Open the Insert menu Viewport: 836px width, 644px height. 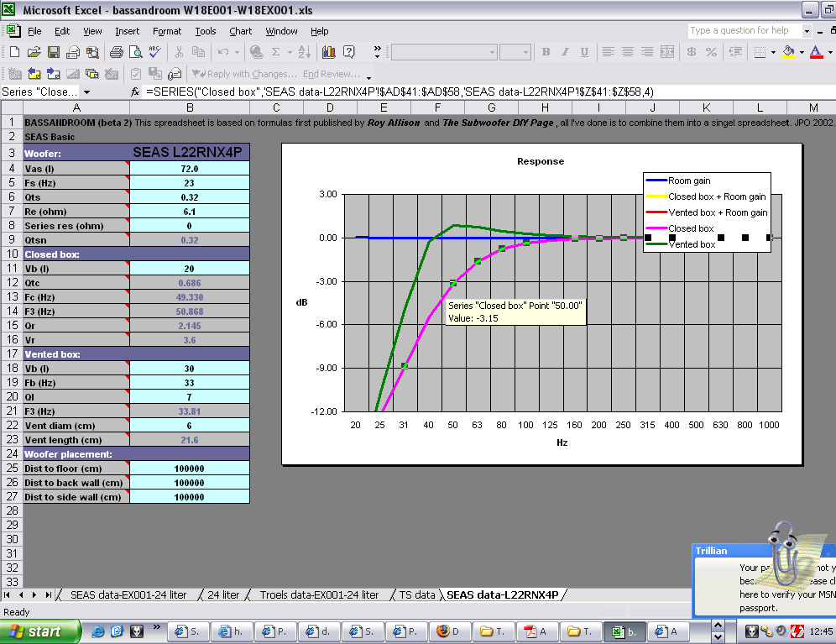pos(127,31)
